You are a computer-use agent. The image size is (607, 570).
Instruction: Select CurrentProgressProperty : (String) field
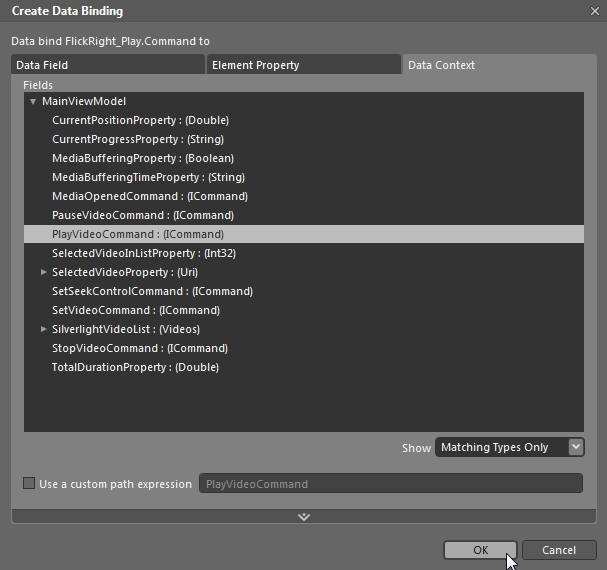click(138, 139)
